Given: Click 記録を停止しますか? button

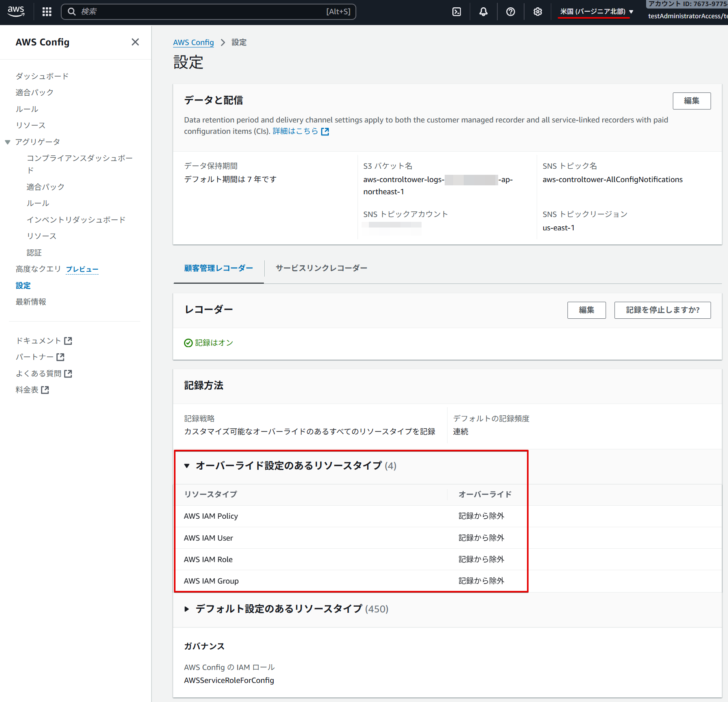Looking at the screenshot, I should (x=662, y=310).
